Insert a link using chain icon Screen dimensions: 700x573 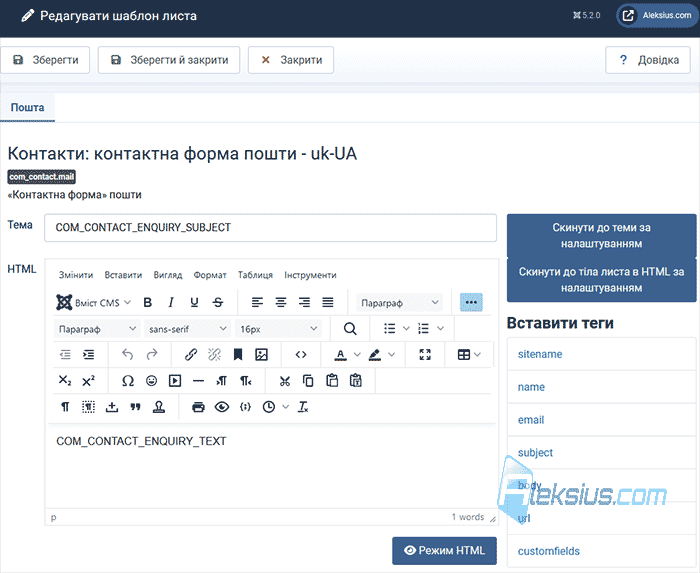coord(191,355)
